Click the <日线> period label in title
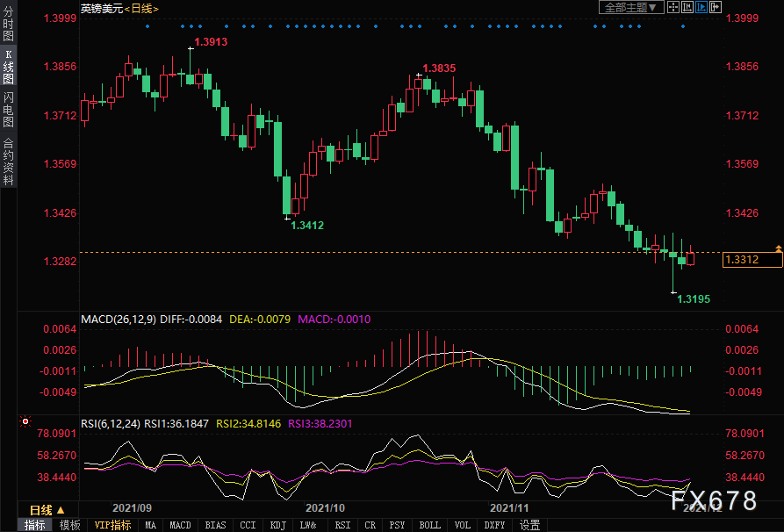The image size is (784, 532). (x=141, y=9)
